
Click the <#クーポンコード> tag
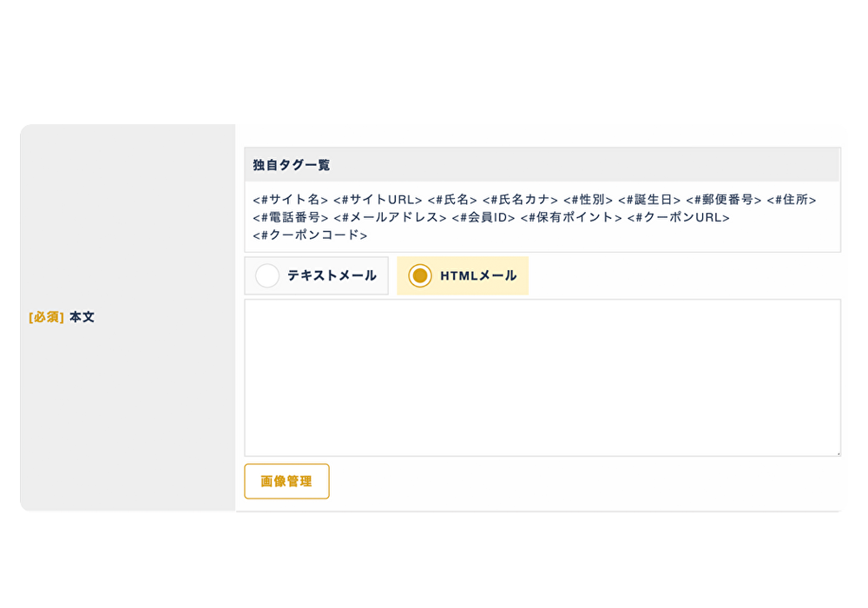coord(310,235)
